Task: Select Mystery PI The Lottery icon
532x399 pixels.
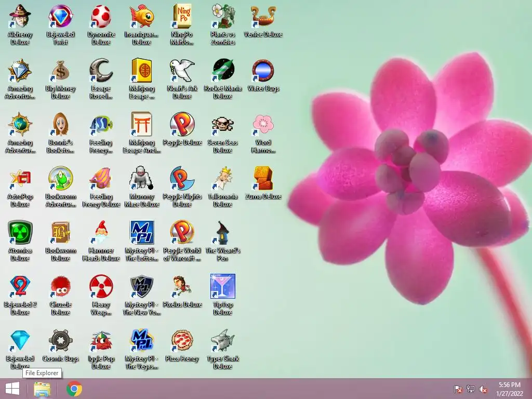Action: pos(141,233)
